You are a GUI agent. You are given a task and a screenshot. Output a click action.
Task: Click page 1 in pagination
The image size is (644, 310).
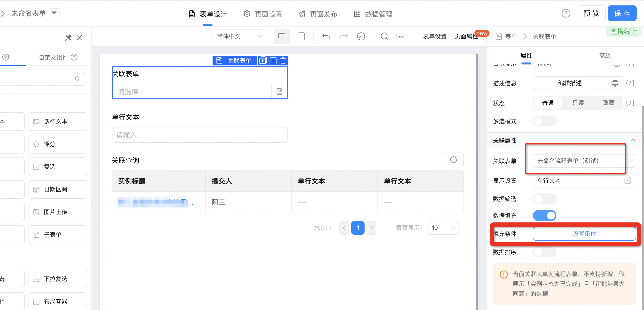click(x=358, y=228)
